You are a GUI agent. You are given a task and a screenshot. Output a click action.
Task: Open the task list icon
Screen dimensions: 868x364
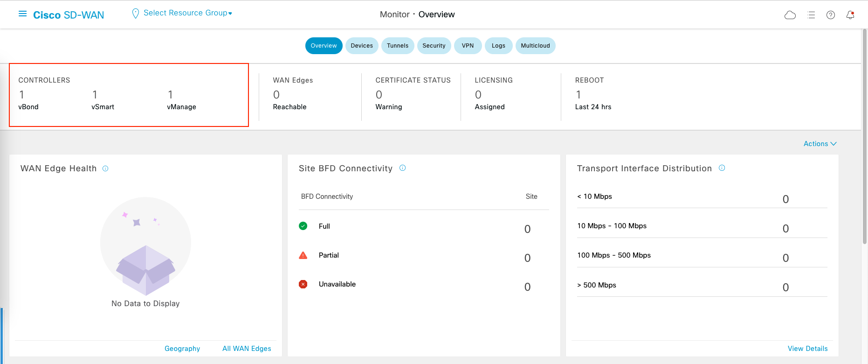(x=811, y=15)
